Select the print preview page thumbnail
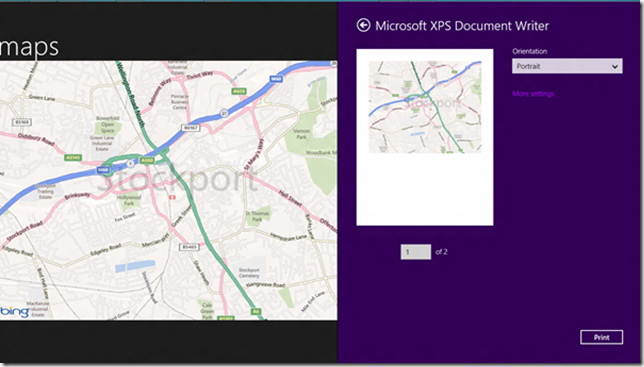Viewport: 644px width, 367px height. (x=425, y=137)
